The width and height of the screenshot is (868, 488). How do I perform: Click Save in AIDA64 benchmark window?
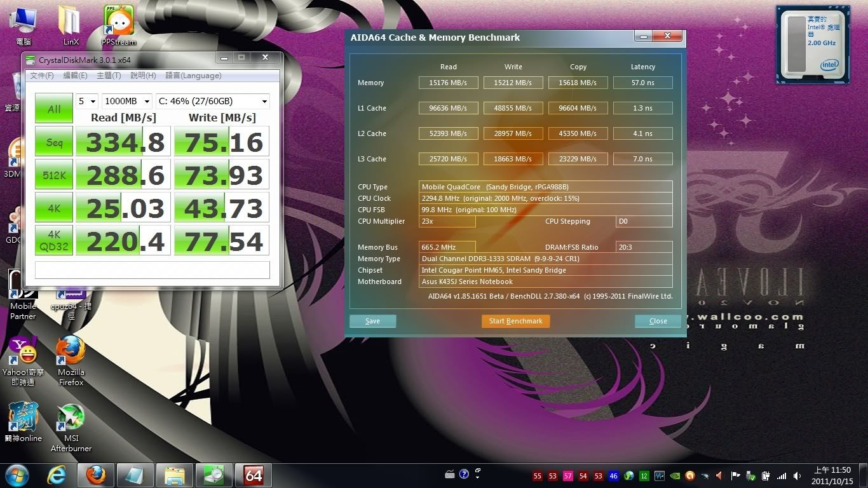[372, 321]
